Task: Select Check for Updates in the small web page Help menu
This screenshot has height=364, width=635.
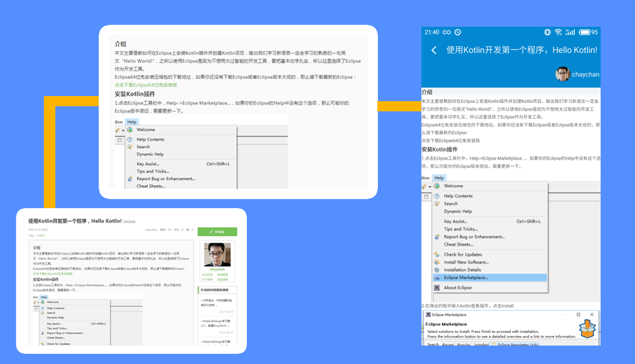Action: pyautogui.click(x=59, y=344)
